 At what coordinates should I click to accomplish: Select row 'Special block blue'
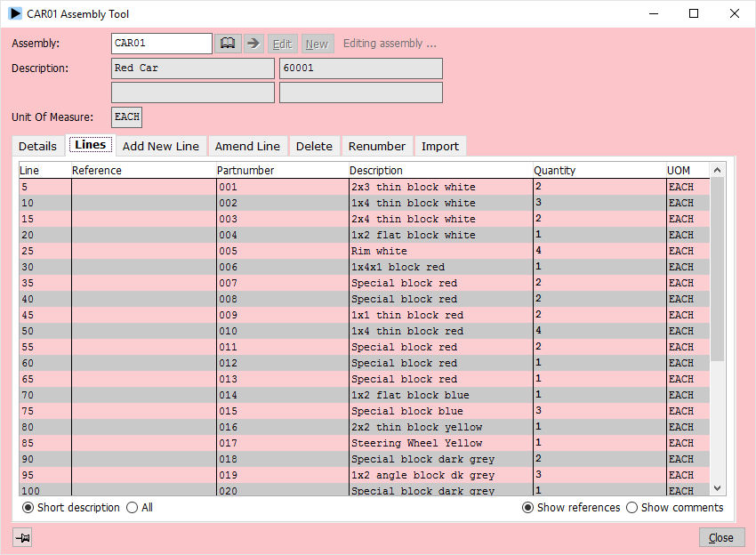click(365, 411)
